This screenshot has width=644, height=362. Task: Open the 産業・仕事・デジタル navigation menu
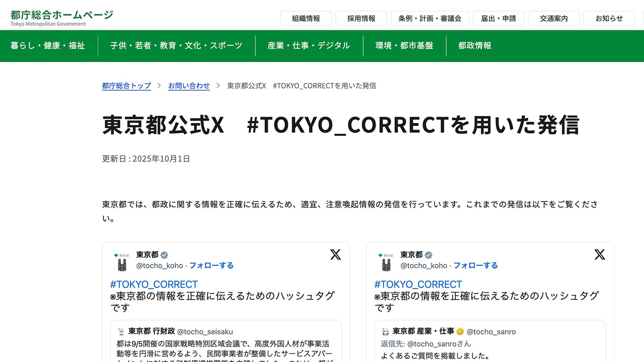coord(309,46)
